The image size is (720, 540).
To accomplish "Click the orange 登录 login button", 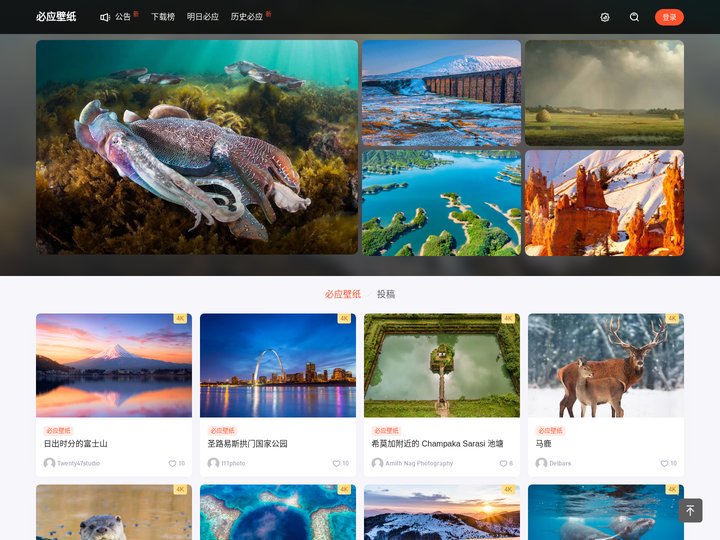I will coord(669,17).
